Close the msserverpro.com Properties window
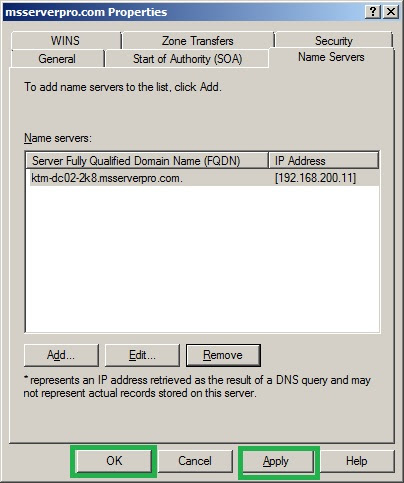This screenshot has height=483, width=404. (391, 12)
